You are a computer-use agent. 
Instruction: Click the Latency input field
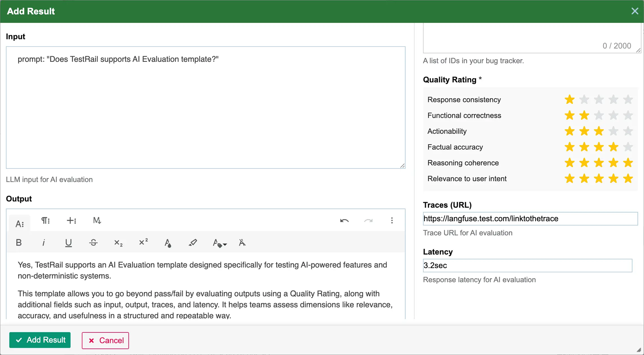pos(527,266)
